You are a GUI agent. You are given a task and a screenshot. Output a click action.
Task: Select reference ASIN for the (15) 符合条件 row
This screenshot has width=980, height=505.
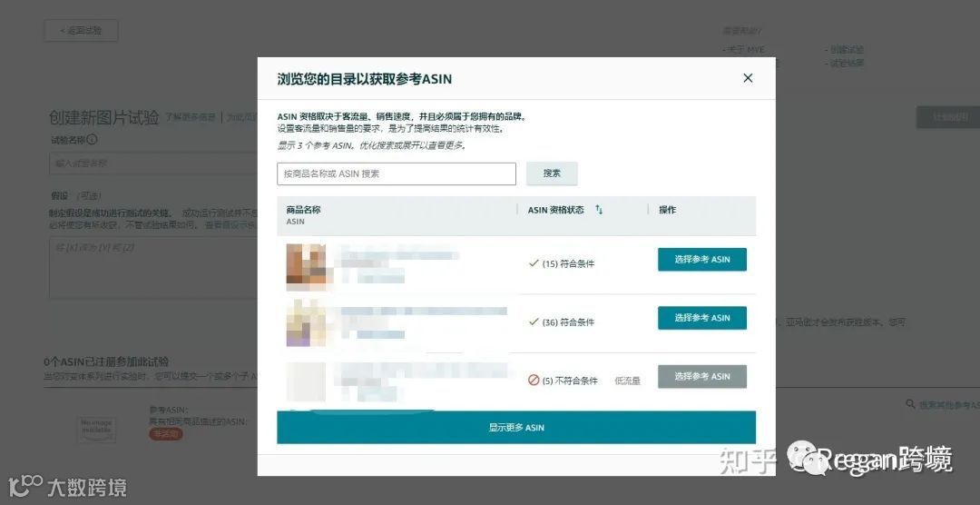701,259
